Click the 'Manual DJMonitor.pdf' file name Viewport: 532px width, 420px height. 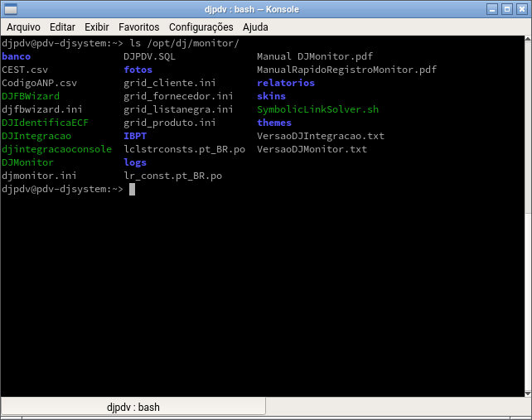tap(315, 56)
